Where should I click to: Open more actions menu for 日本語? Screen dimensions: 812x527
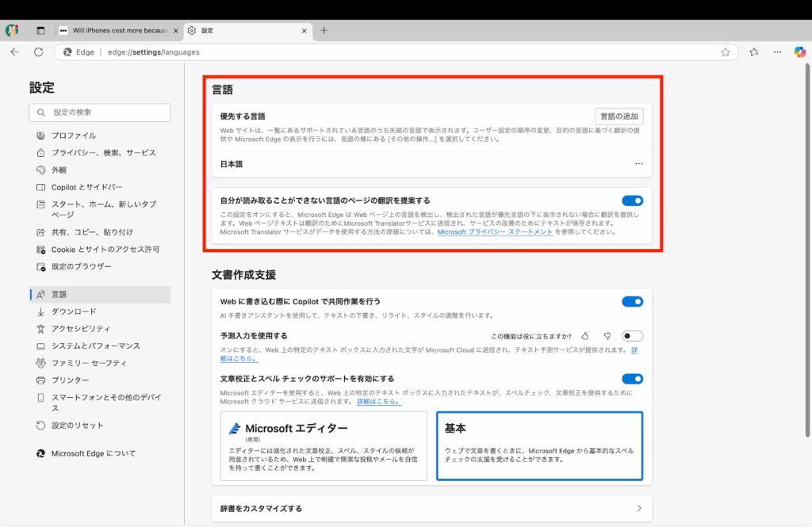pos(638,164)
